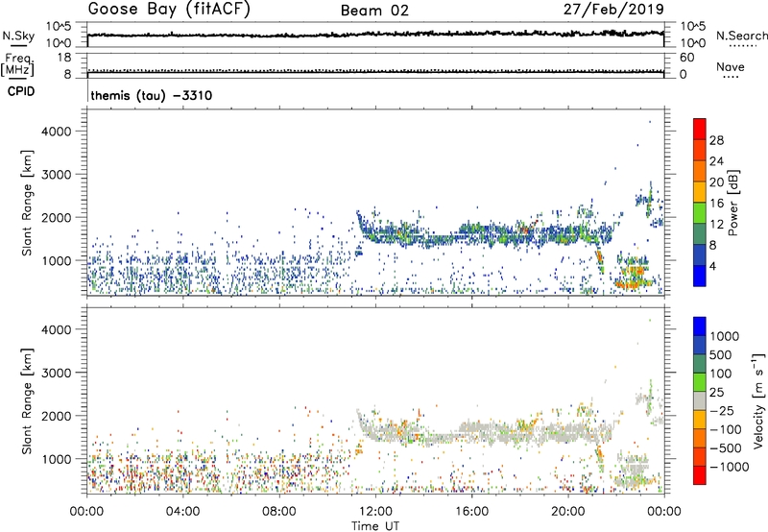Click the '16' tick on Power colorbar

click(x=716, y=204)
